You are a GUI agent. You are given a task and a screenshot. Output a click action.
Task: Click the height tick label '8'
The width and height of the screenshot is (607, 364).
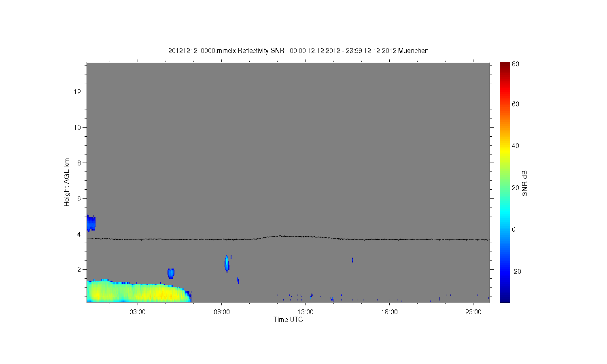click(80, 163)
